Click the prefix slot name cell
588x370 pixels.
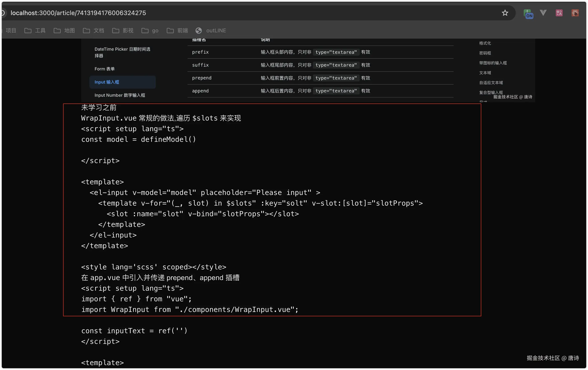click(x=200, y=52)
